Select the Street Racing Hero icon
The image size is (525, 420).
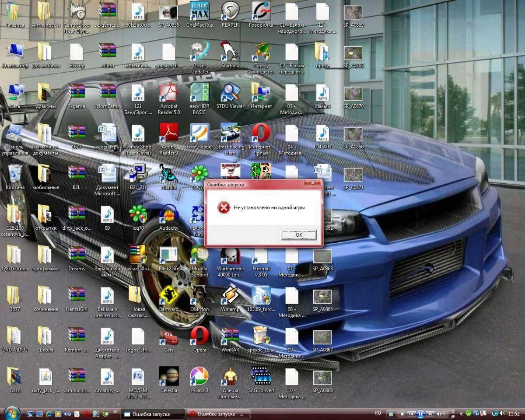coord(230,140)
